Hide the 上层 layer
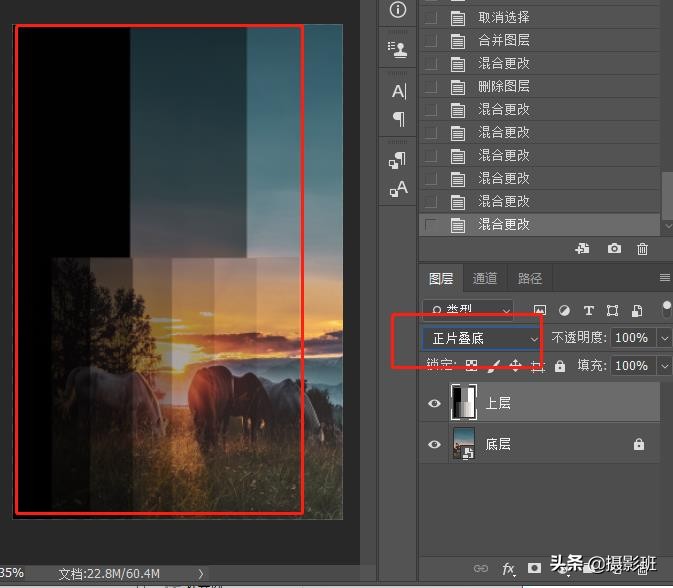This screenshot has height=588, width=673. coord(434,403)
